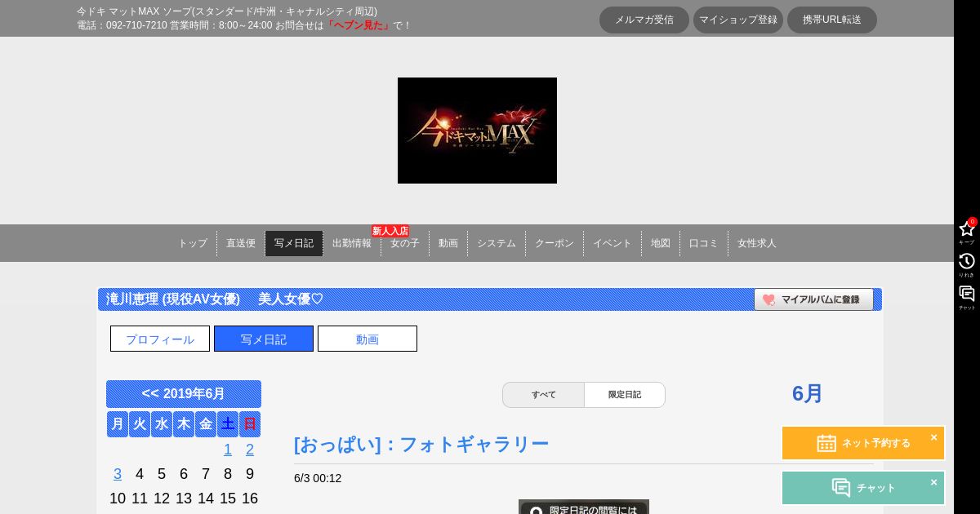Click マイショップ登録 button
The height and width of the screenshot is (514, 980).
738,20
